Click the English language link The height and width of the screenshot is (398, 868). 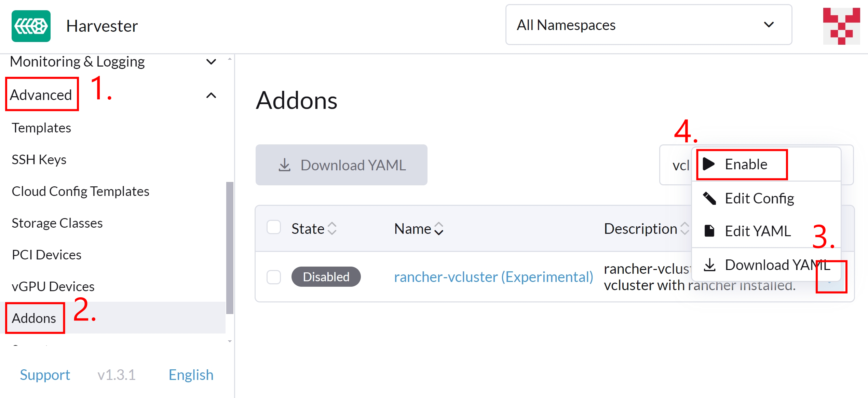coord(191,375)
